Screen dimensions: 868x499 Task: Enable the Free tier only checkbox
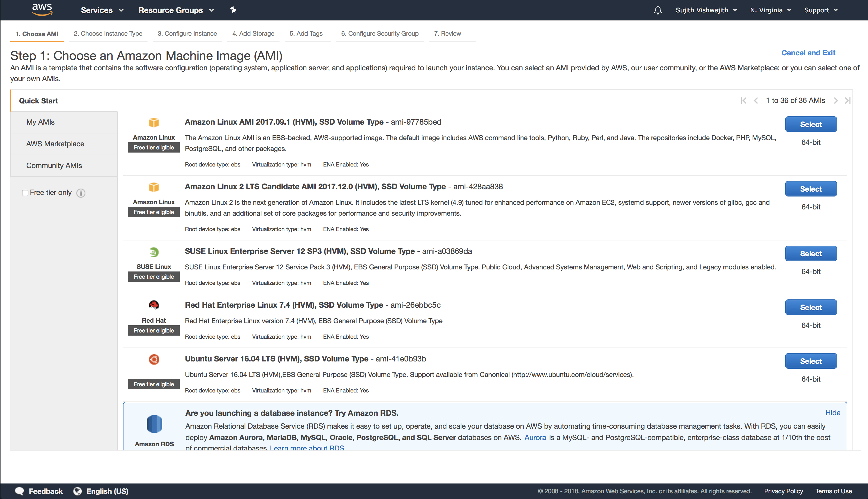coord(25,193)
